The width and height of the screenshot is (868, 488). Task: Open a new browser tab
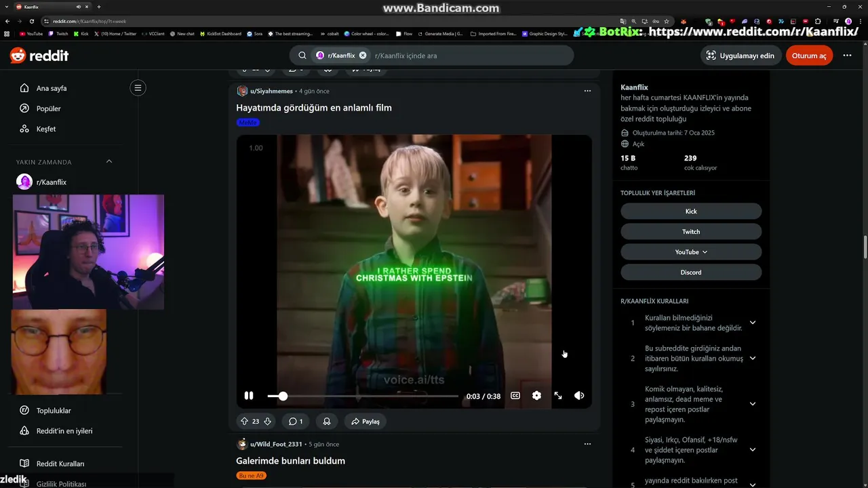(x=99, y=7)
